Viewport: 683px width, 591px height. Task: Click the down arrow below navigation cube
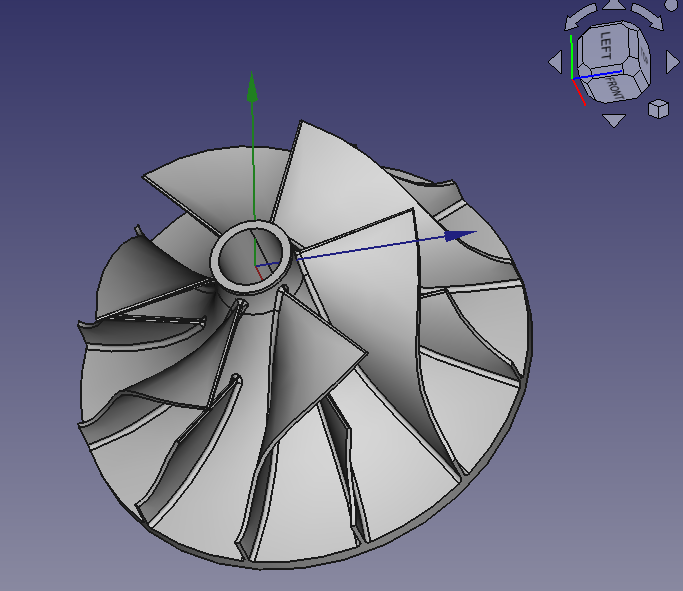(614, 121)
